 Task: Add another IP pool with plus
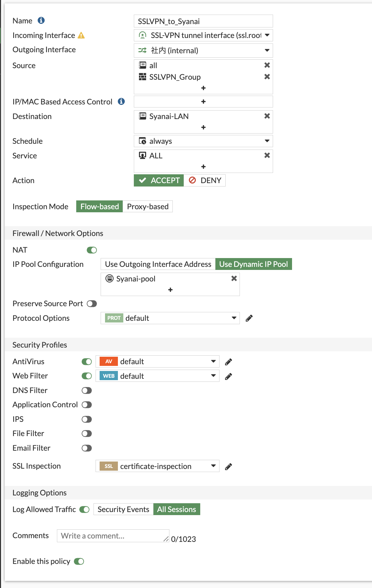point(170,290)
